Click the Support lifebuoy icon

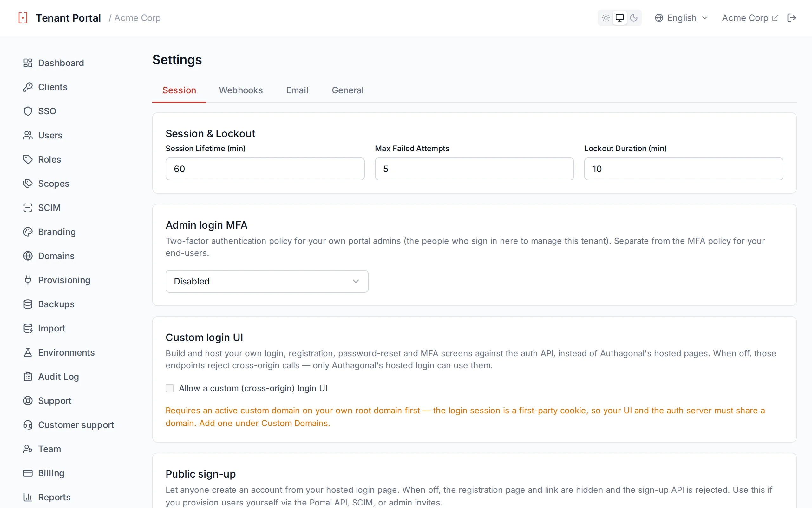(28, 401)
